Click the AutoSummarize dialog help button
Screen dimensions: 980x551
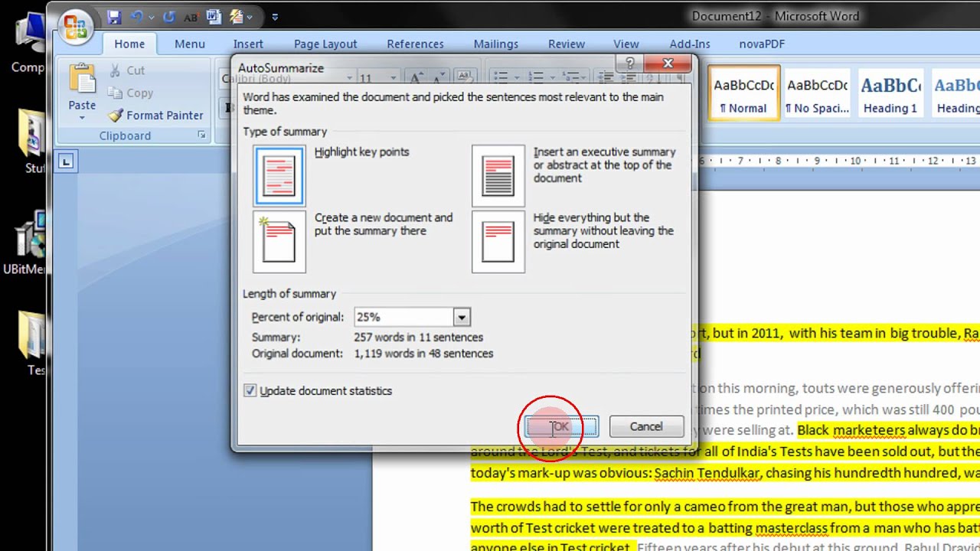point(629,64)
